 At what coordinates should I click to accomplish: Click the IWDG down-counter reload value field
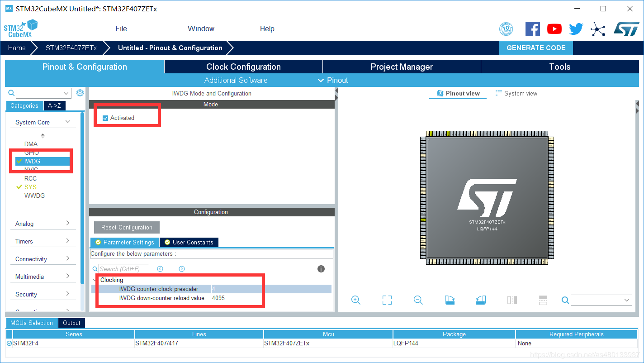[270, 298]
